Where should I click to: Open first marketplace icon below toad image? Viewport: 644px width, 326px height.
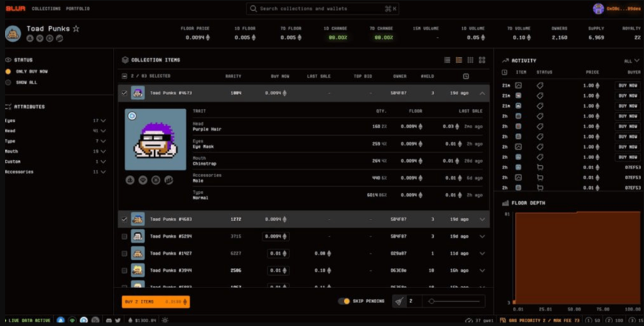point(130,180)
